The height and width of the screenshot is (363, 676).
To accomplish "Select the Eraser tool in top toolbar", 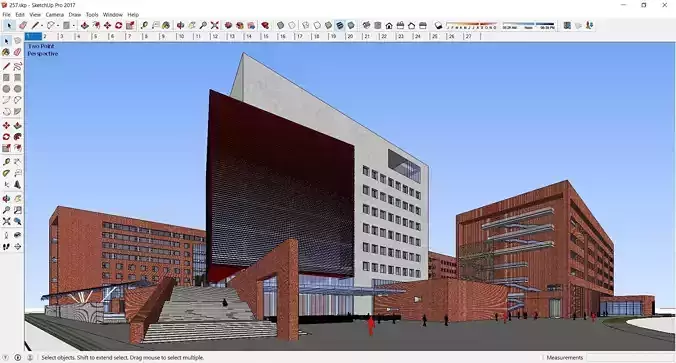I will pyautogui.click(x=23, y=26).
